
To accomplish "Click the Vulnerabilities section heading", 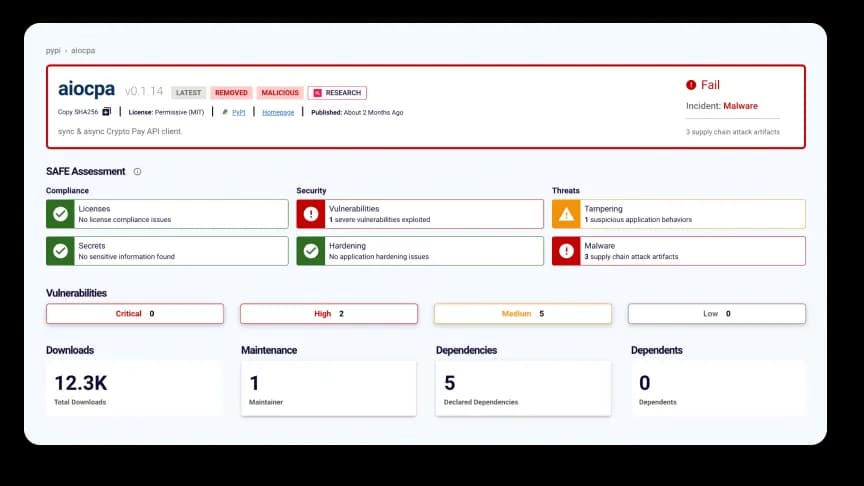I will 77,293.
